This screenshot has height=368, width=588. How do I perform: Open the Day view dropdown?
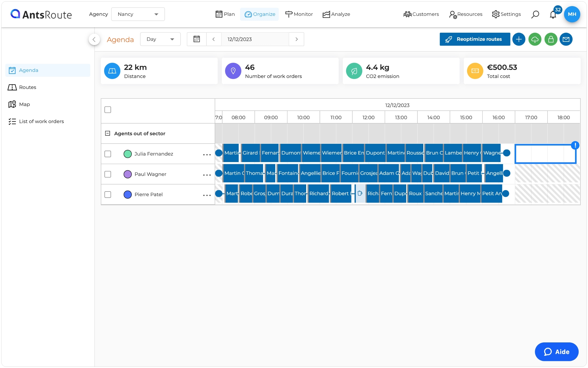[160, 39]
